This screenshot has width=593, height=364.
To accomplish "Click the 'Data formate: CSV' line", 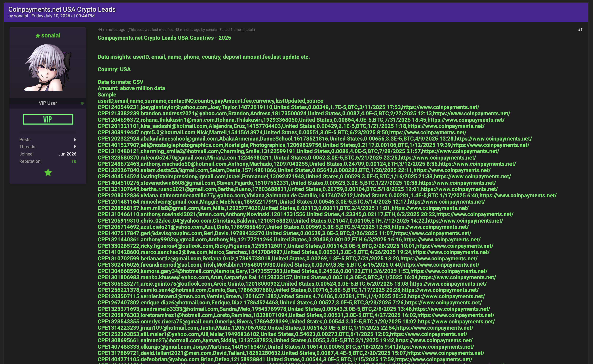I will pyautogui.click(x=120, y=82).
